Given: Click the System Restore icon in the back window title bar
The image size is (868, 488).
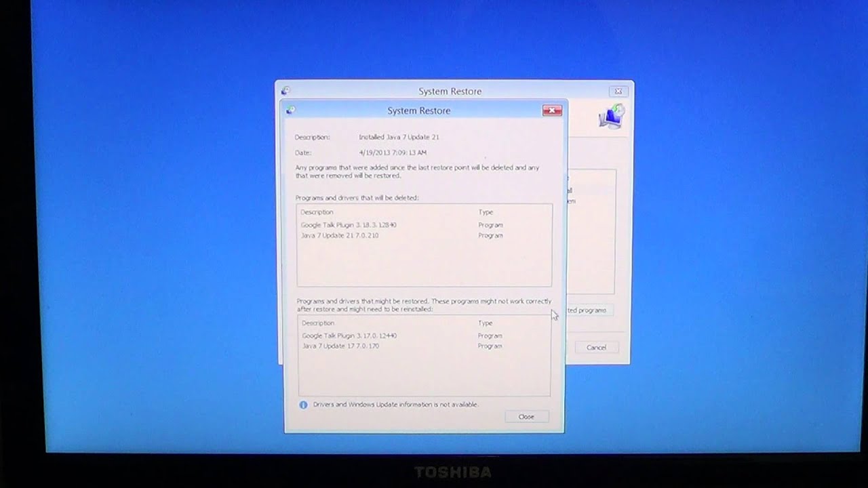Looking at the screenshot, I should tap(285, 91).
